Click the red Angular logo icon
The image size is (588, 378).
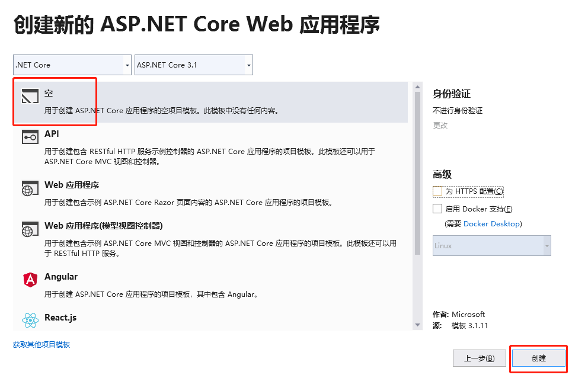[x=30, y=280]
